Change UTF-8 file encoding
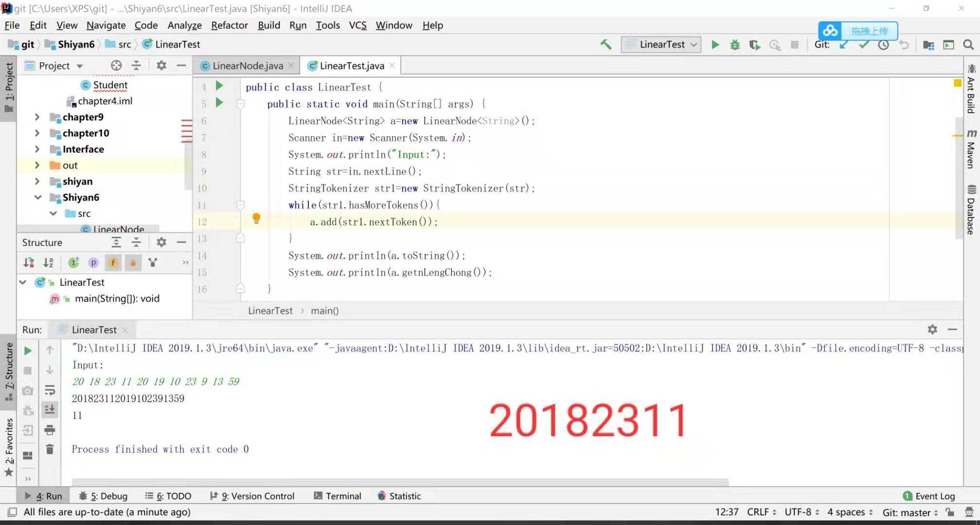Image resolution: width=980 pixels, height=525 pixels. point(802,512)
